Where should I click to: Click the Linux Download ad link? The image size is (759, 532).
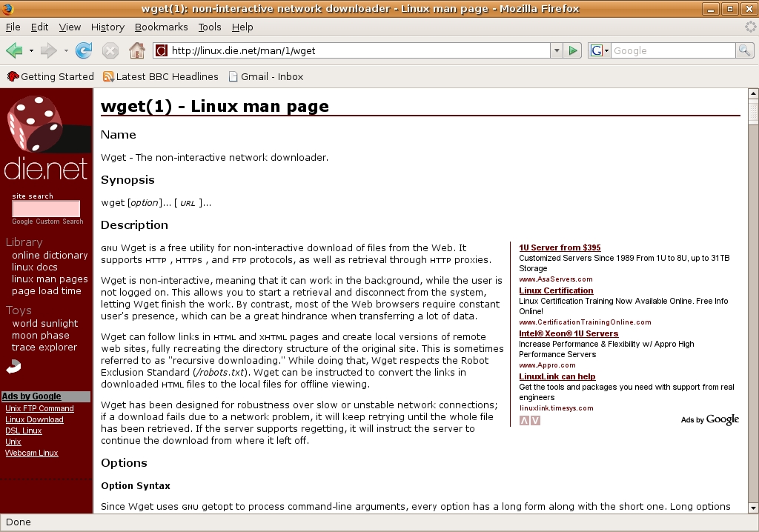click(x=34, y=419)
